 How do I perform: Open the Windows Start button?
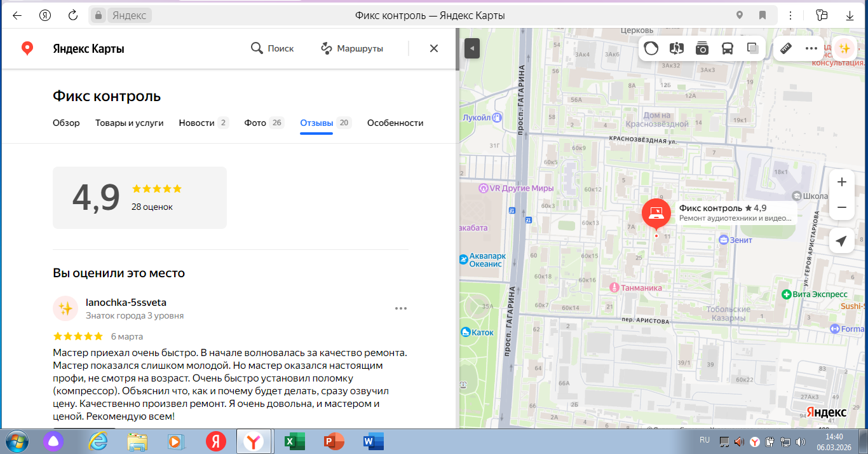pos(17,441)
